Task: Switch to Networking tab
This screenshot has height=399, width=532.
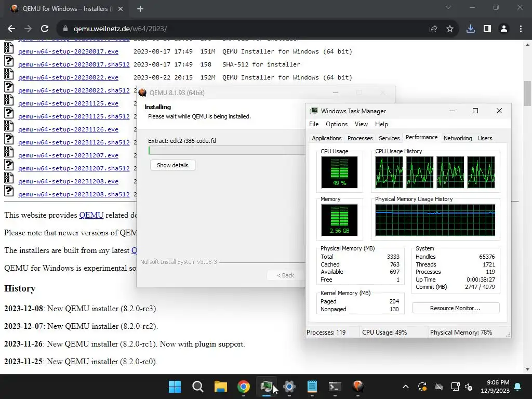Action: click(x=458, y=138)
